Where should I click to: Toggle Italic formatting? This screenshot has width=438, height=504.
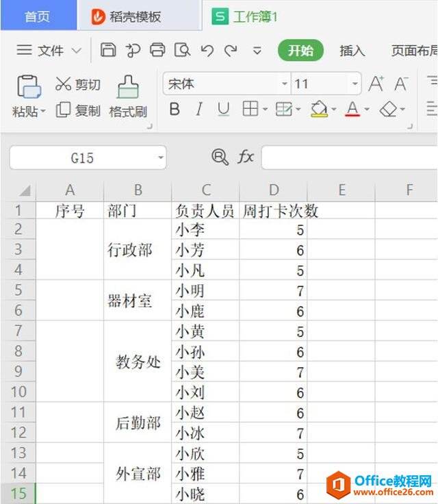click(199, 110)
